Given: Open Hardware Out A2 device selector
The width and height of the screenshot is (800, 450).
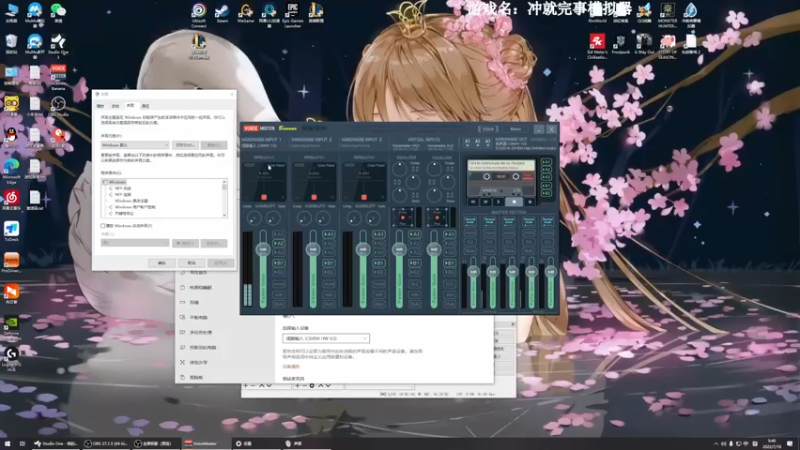Looking at the screenshot, I should click(x=478, y=142).
